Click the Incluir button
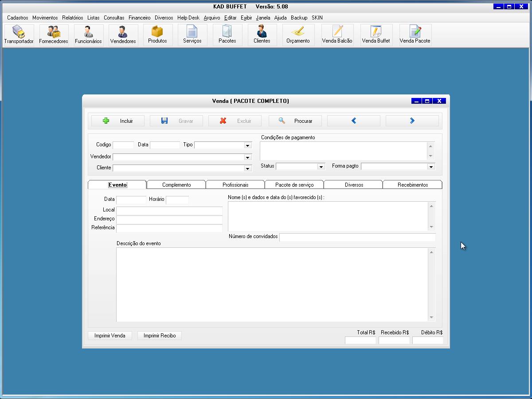532x399 pixels. (x=117, y=121)
